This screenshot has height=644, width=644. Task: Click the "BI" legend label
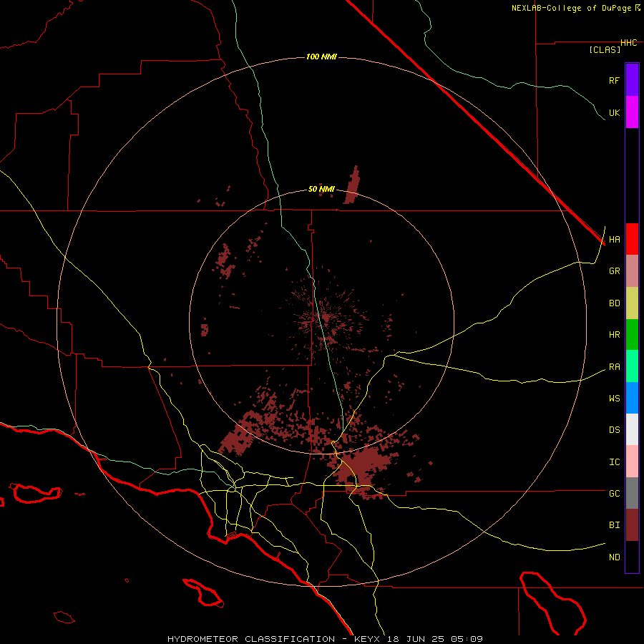coord(614,525)
